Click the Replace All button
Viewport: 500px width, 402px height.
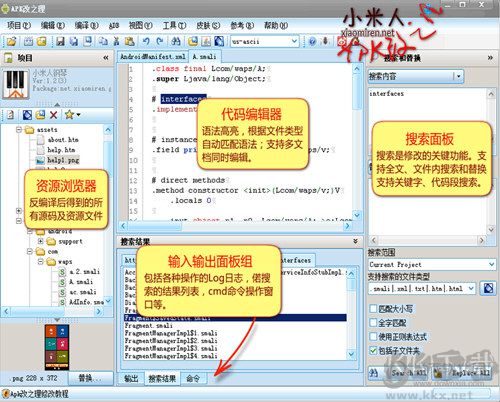(x=463, y=373)
